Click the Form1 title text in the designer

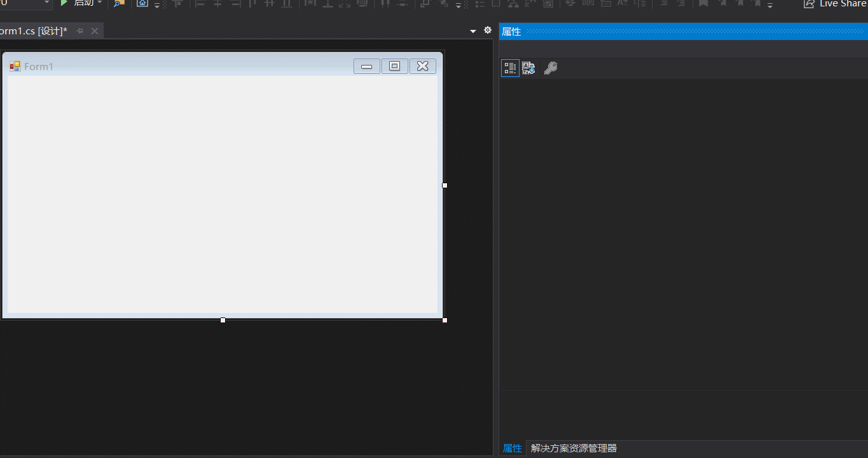[39, 66]
